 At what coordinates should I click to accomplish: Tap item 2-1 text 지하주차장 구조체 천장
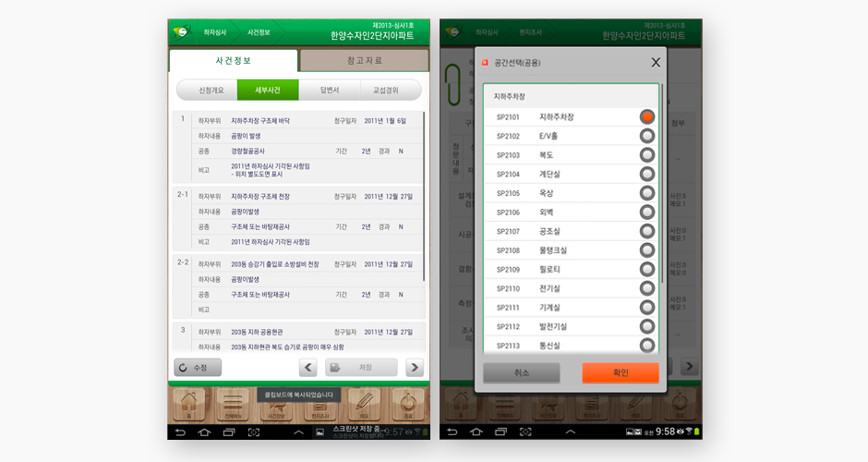[260, 197]
